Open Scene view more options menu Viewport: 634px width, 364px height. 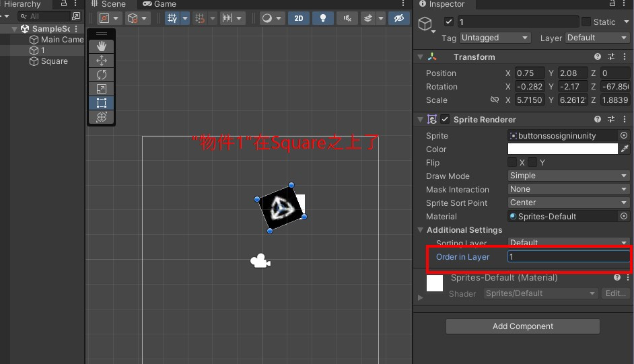pos(403,3)
